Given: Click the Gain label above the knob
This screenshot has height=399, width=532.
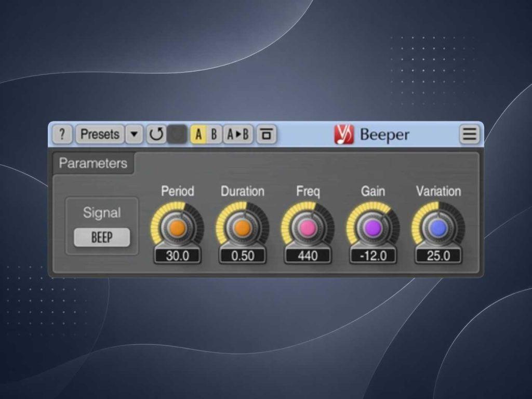Looking at the screenshot, I should pyautogui.click(x=373, y=191).
